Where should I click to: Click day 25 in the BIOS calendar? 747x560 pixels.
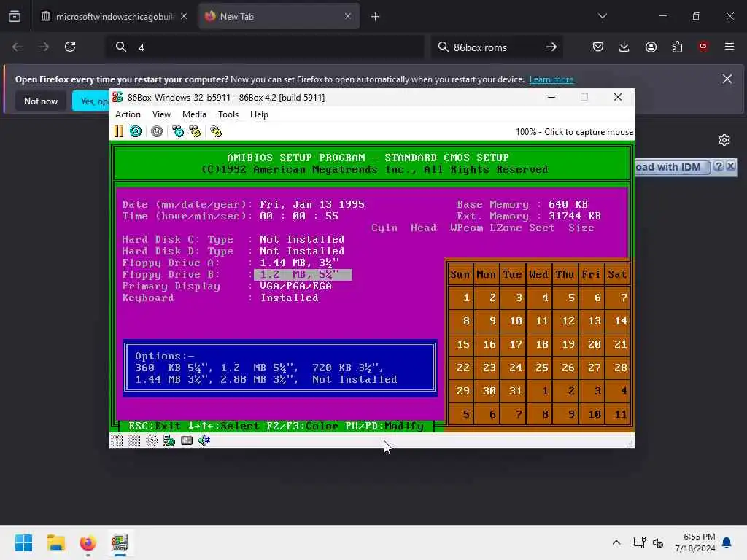coord(542,367)
